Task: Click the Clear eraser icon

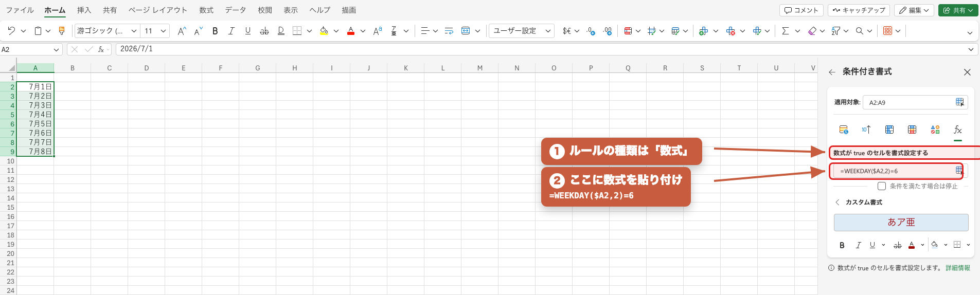Action: tap(812, 31)
